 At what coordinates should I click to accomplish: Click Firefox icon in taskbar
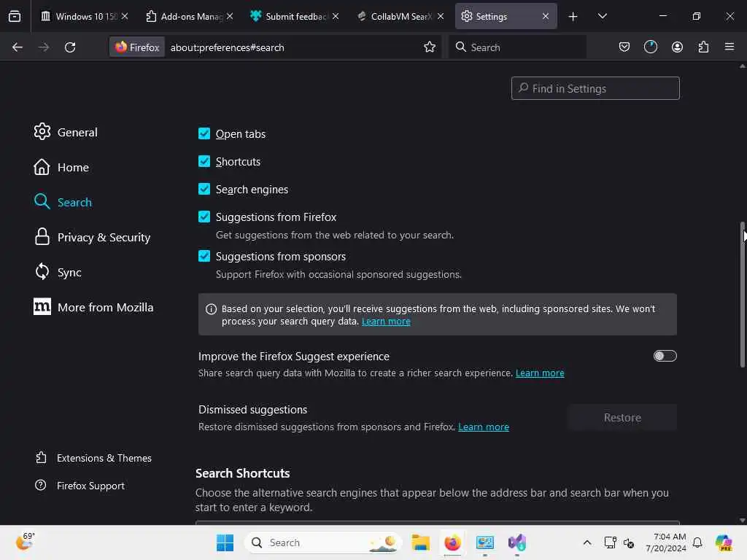coord(452,542)
